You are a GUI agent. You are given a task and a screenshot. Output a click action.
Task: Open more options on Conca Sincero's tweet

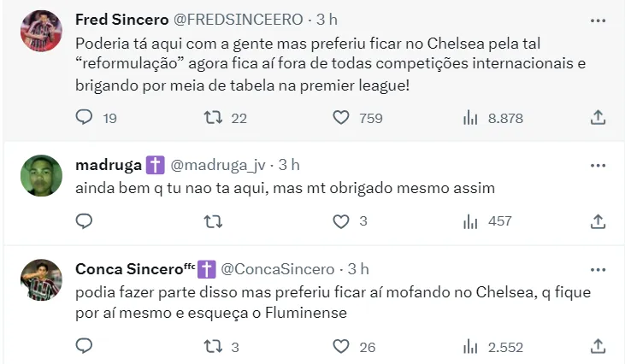598,268
